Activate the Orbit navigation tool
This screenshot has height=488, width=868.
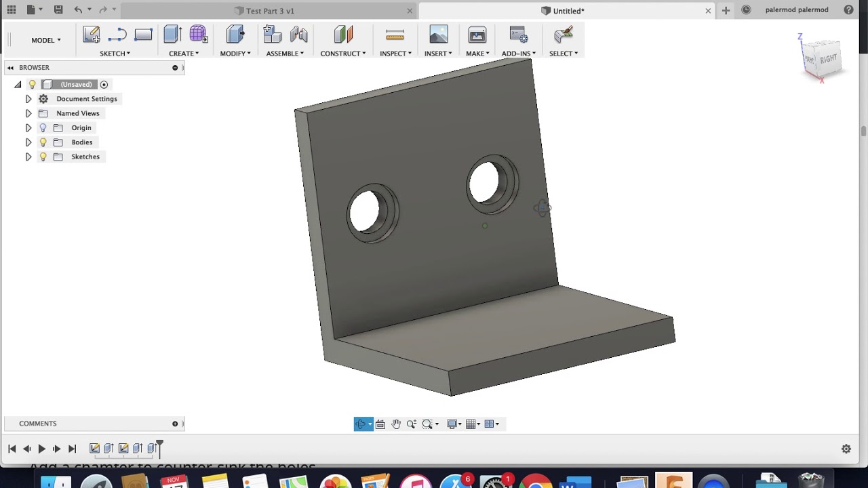(361, 424)
